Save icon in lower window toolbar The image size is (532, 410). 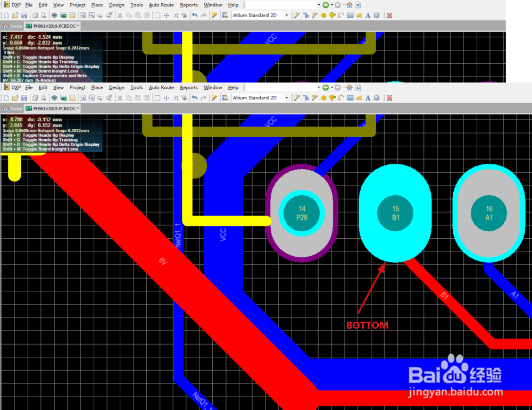pyautogui.click(x=24, y=98)
